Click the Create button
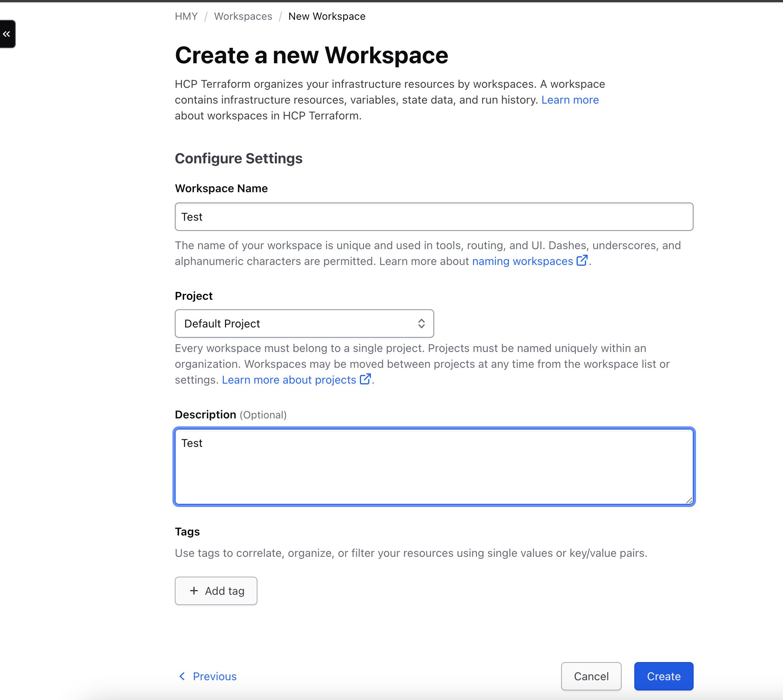783x700 pixels. 664,676
